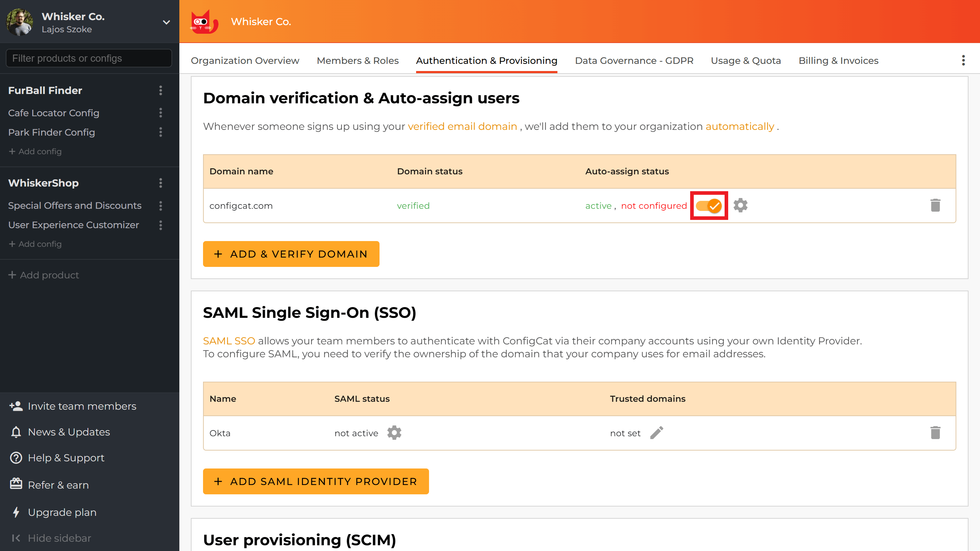The width and height of the screenshot is (980, 551).
Task: Click the filter products or configs field
Action: (89, 58)
